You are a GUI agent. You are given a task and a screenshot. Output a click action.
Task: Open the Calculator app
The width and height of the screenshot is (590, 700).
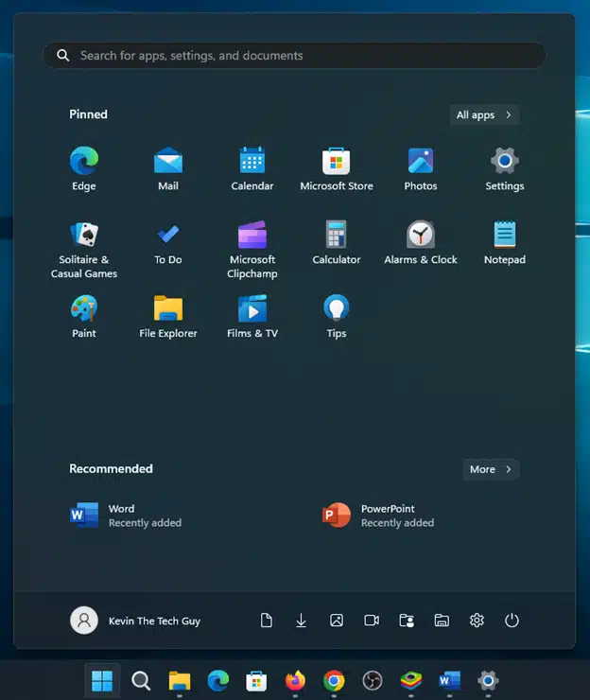click(336, 243)
